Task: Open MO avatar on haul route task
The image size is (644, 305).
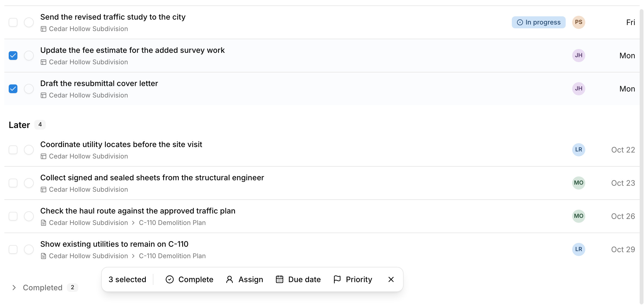Action: point(579,216)
